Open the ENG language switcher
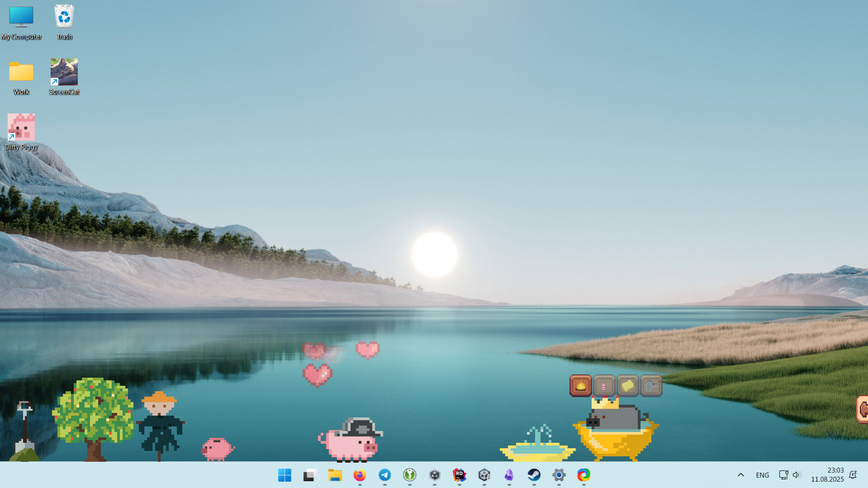Screen dimensions: 868x488 point(762,475)
